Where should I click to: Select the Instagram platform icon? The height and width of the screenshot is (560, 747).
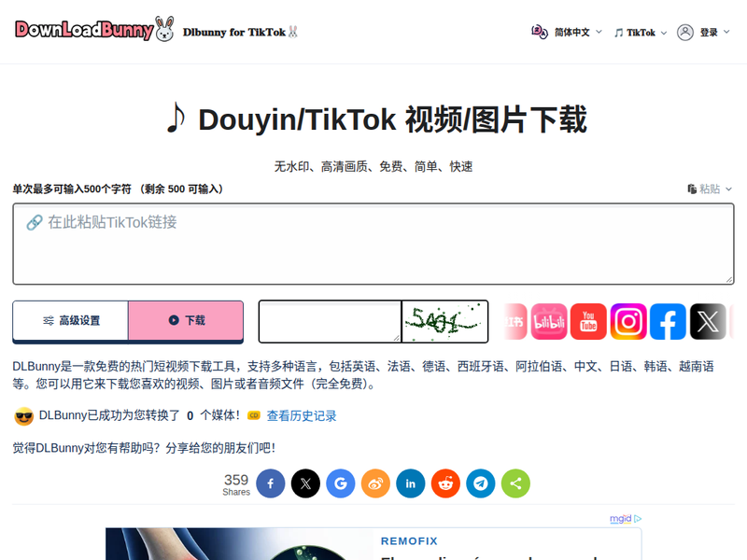[x=628, y=321]
